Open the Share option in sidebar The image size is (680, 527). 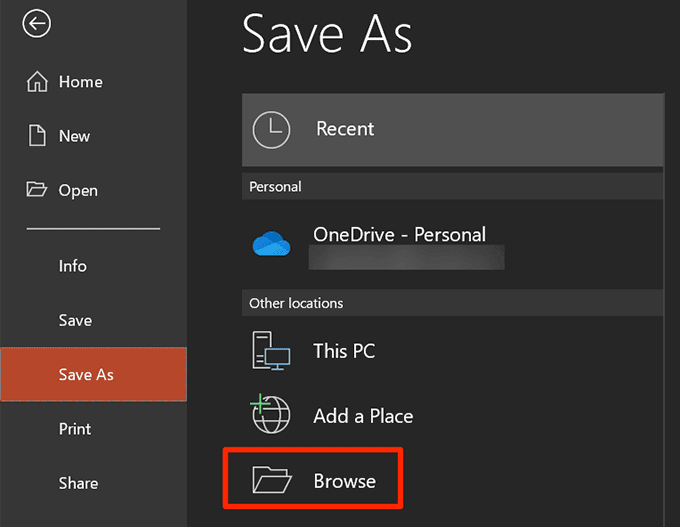click(x=78, y=483)
